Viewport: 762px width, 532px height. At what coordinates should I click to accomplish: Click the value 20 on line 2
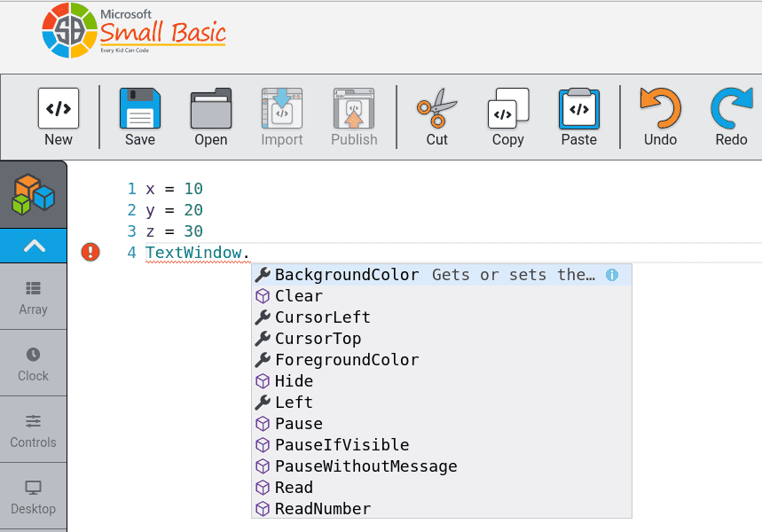pos(193,210)
